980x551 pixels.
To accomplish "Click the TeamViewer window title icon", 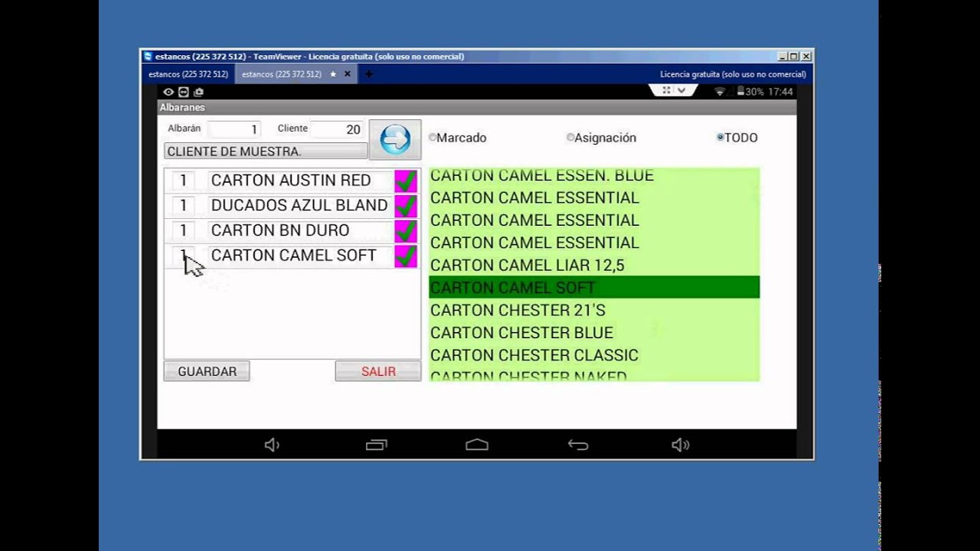I will [148, 57].
